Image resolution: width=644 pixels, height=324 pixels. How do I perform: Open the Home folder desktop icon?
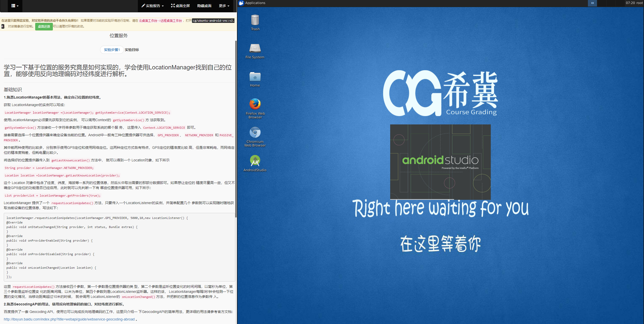click(x=255, y=79)
